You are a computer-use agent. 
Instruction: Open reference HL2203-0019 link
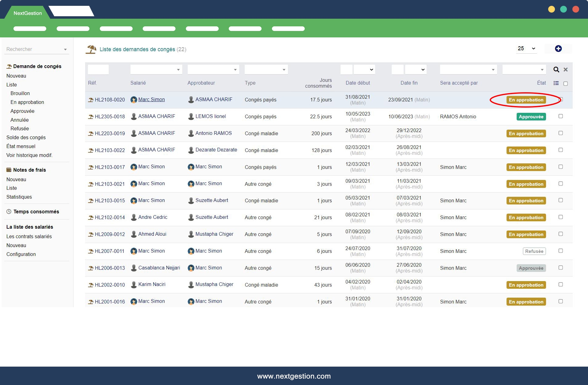tap(110, 133)
